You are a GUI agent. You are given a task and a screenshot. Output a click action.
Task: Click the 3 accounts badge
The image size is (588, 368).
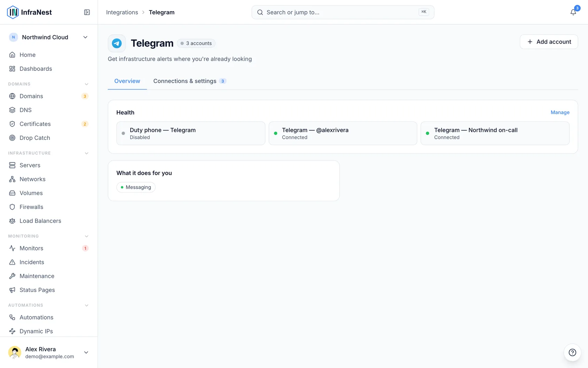coord(196,43)
